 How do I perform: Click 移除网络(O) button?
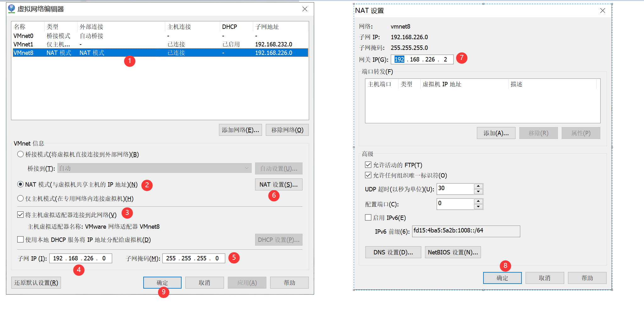(287, 130)
